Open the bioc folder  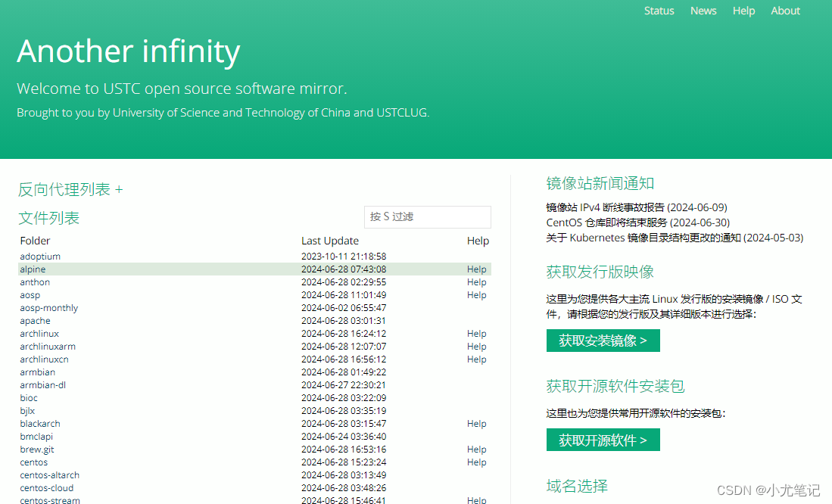[29, 398]
